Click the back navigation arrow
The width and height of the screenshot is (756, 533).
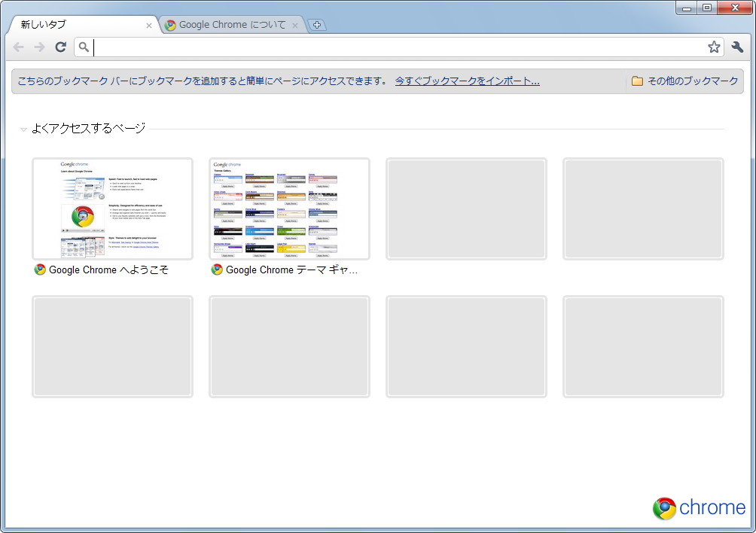(x=18, y=47)
